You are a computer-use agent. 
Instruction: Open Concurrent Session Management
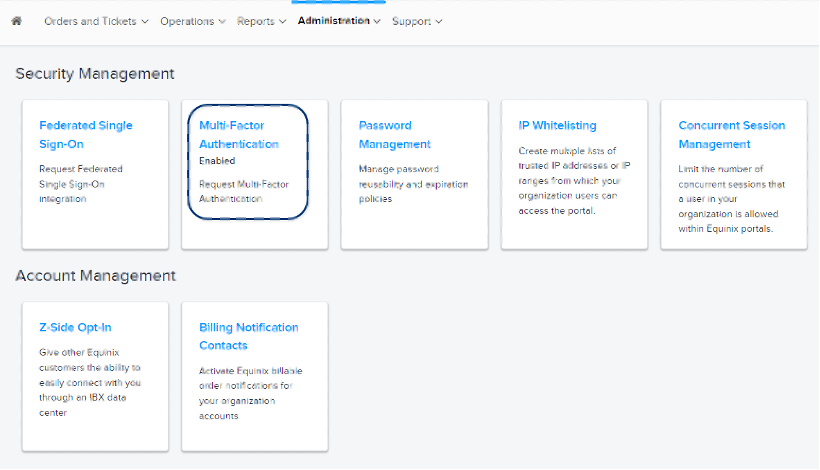(x=731, y=134)
